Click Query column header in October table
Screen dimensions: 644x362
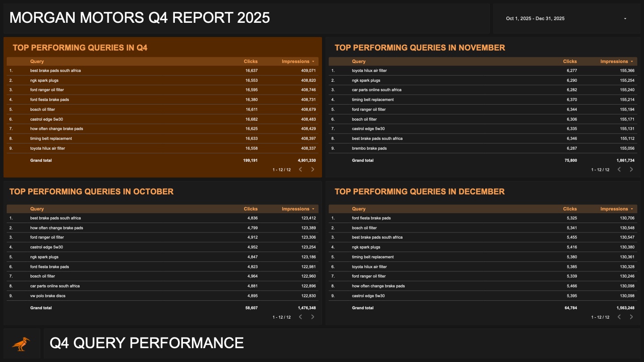(37, 209)
